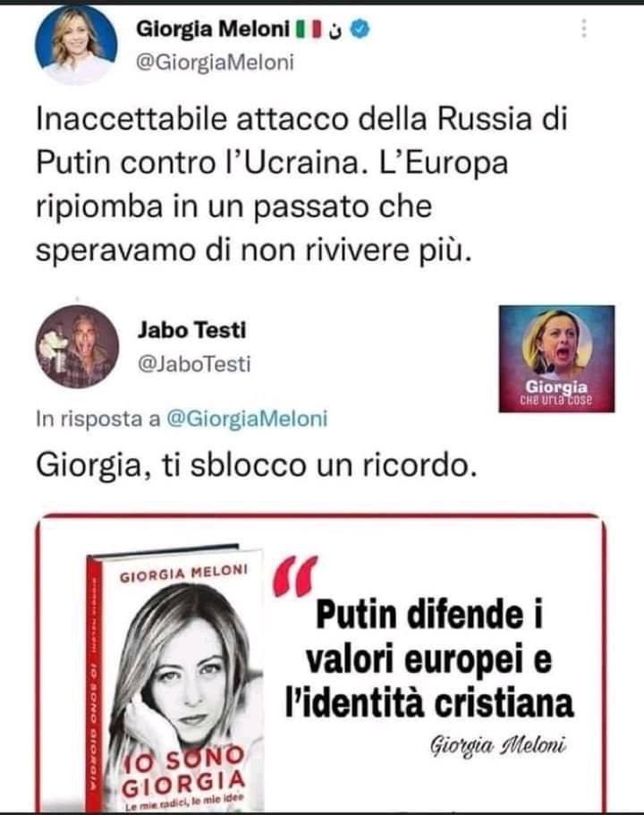Click the Jabo Testi display name
The width and height of the screenshot is (644, 815).
pyautogui.click(x=191, y=330)
